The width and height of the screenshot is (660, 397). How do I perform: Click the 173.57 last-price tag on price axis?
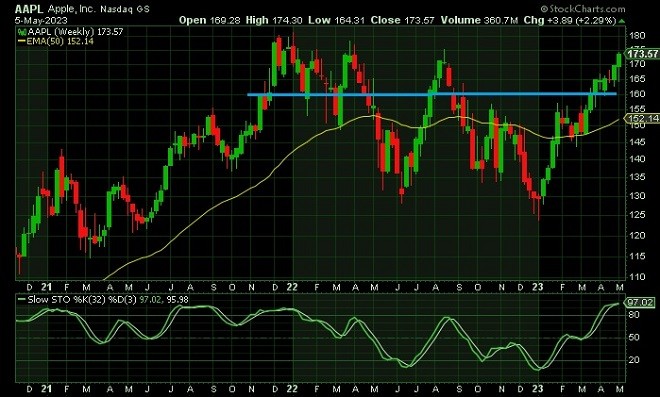pos(642,54)
